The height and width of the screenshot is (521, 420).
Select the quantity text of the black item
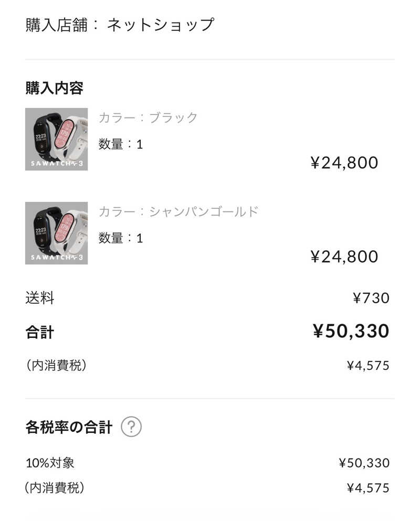click(x=121, y=144)
